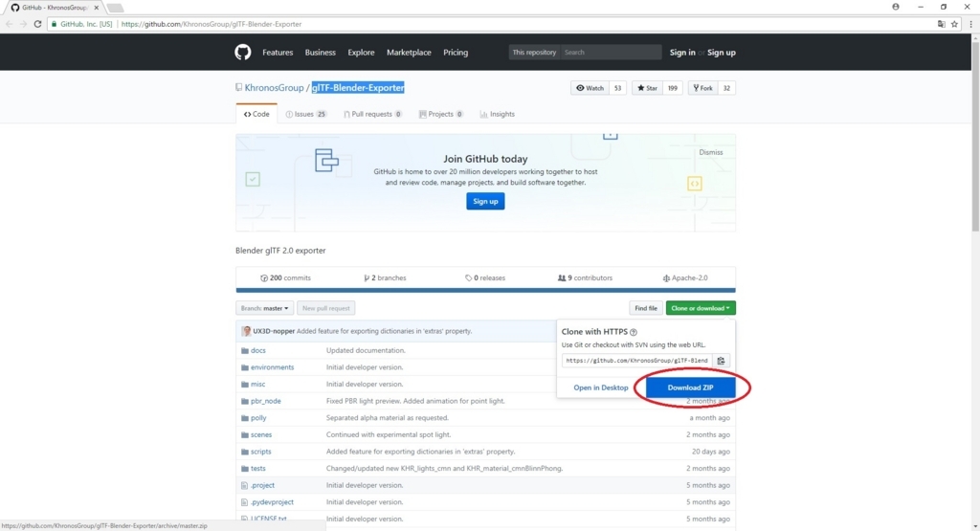Open the Issues tab

(305, 114)
